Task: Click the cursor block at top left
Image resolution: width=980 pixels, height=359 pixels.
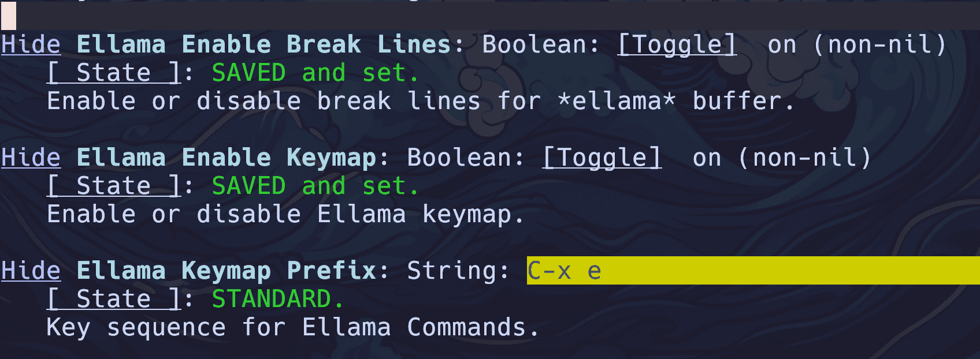Action: point(9,15)
